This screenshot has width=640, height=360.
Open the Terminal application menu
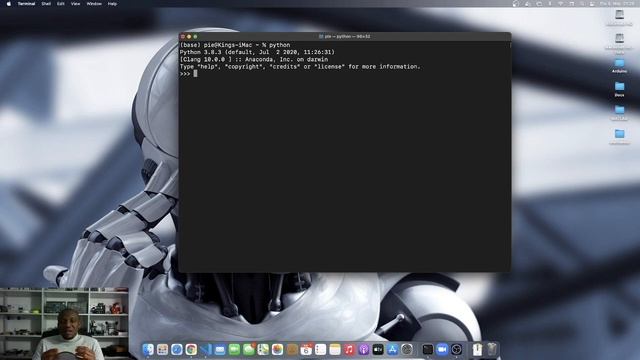27,4
